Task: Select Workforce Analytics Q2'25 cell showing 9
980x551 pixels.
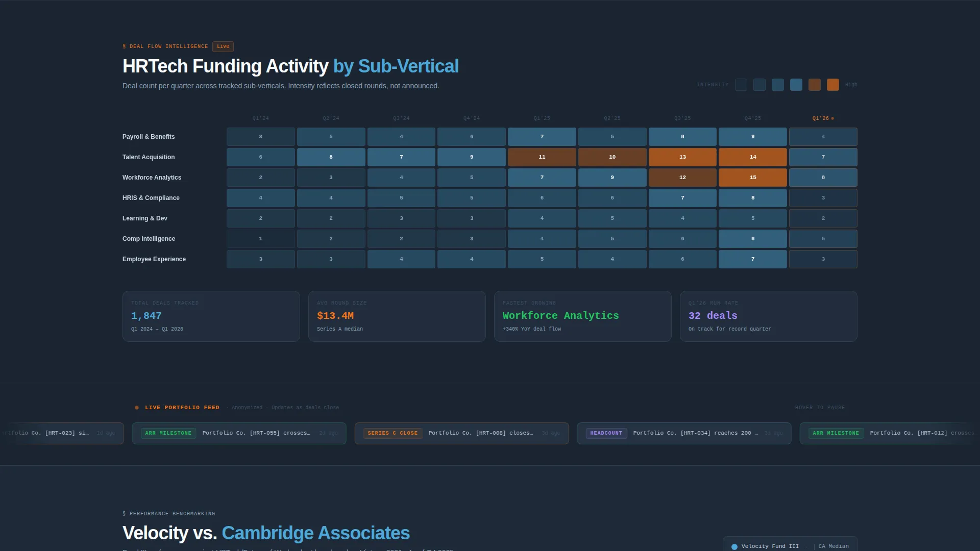Action: 612,178
